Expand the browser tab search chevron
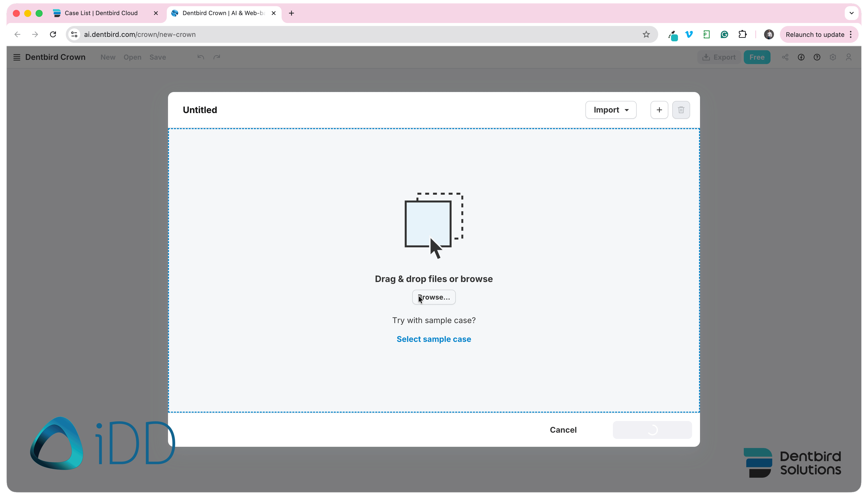Image resolution: width=868 pixels, height=496 pixels. 851,13
